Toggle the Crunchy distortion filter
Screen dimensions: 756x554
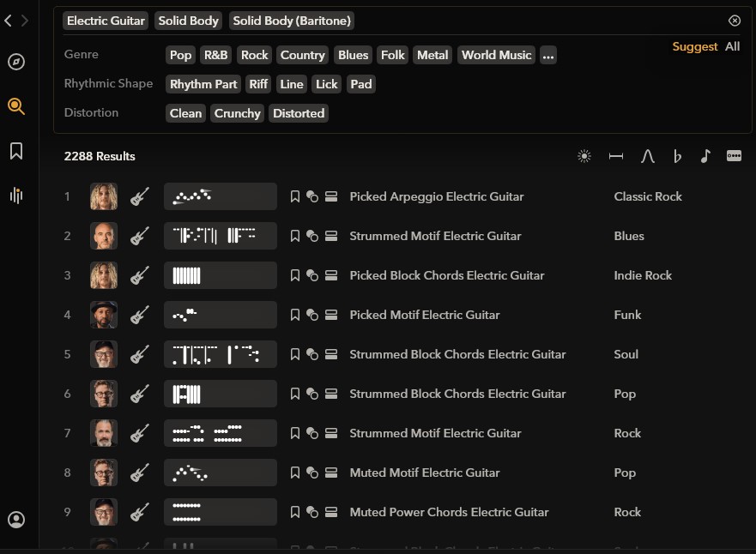(237, 112)
